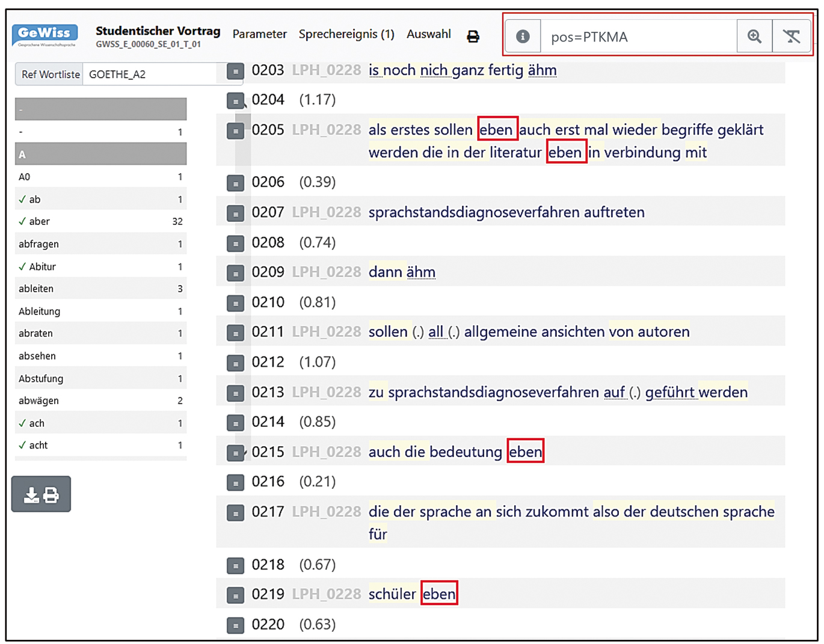Screen dimensions: 824x644
Task: Click the info icon beside search field
Action: coord(523,37)
